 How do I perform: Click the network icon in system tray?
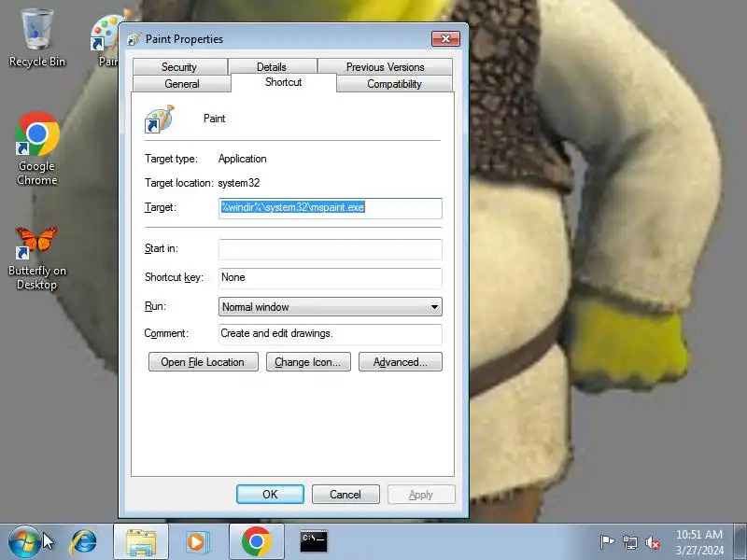point(629,542)
